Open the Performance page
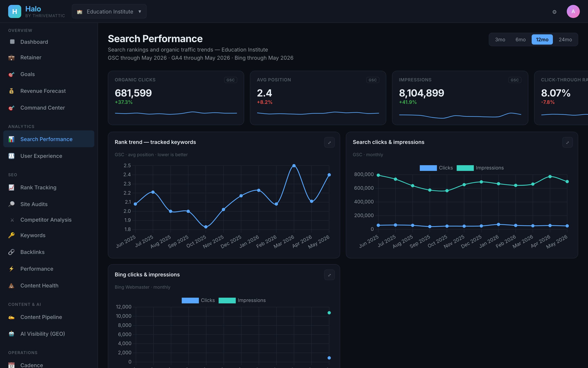588x368 pixels. coord(49,269)
